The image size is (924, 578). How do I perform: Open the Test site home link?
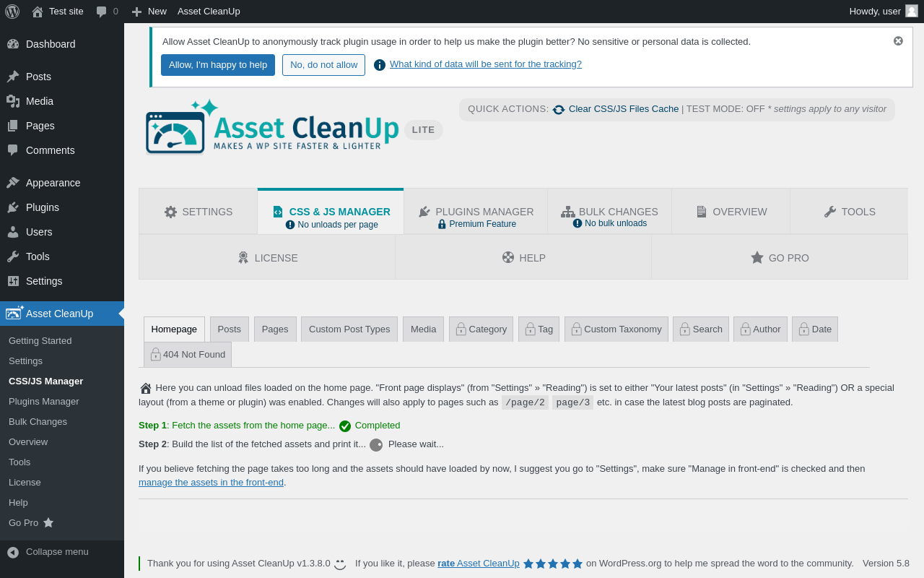[58, 11]
